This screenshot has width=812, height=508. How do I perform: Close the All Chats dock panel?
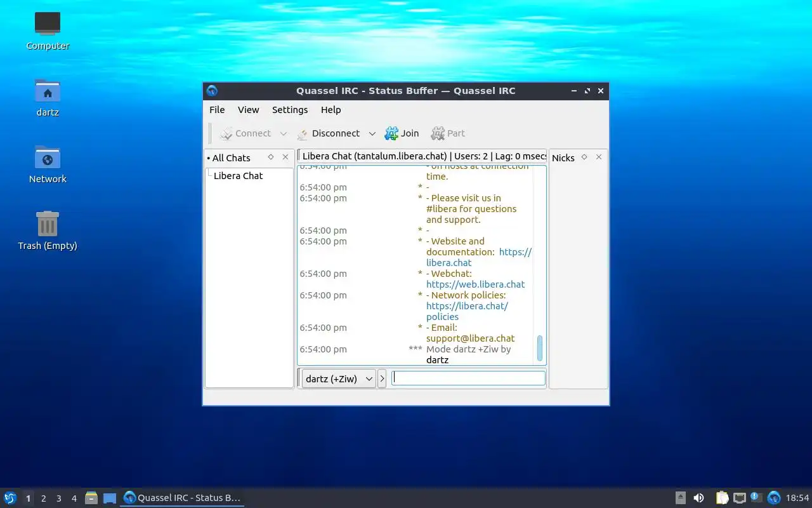[x=285, y=157]
